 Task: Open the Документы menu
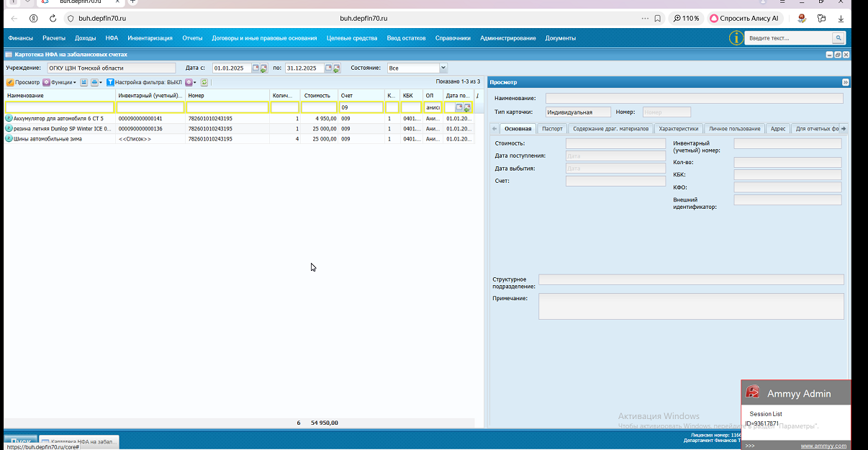(x=560, y=38)
